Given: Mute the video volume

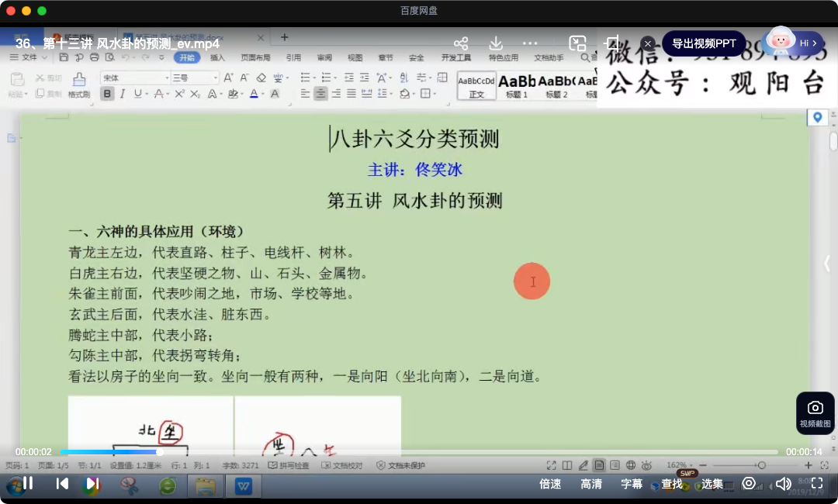Looking at the screenshot, I should [x=783, y=483].
